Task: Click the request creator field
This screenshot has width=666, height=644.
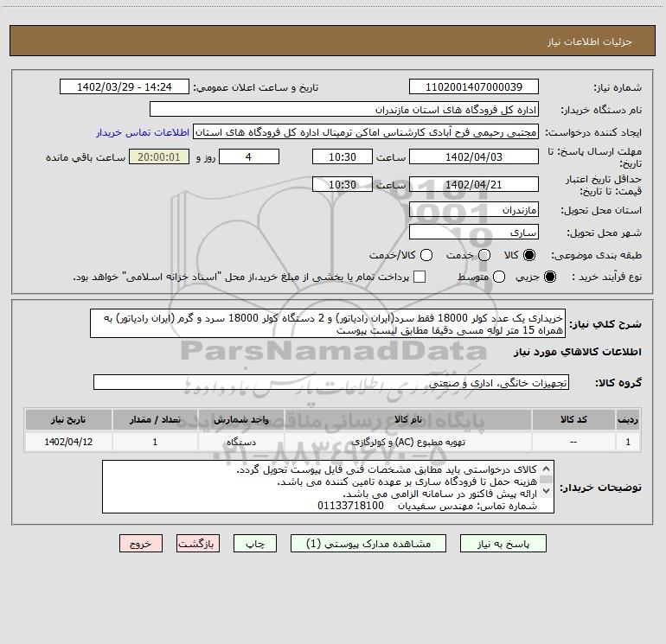Action: coord(366,132)
